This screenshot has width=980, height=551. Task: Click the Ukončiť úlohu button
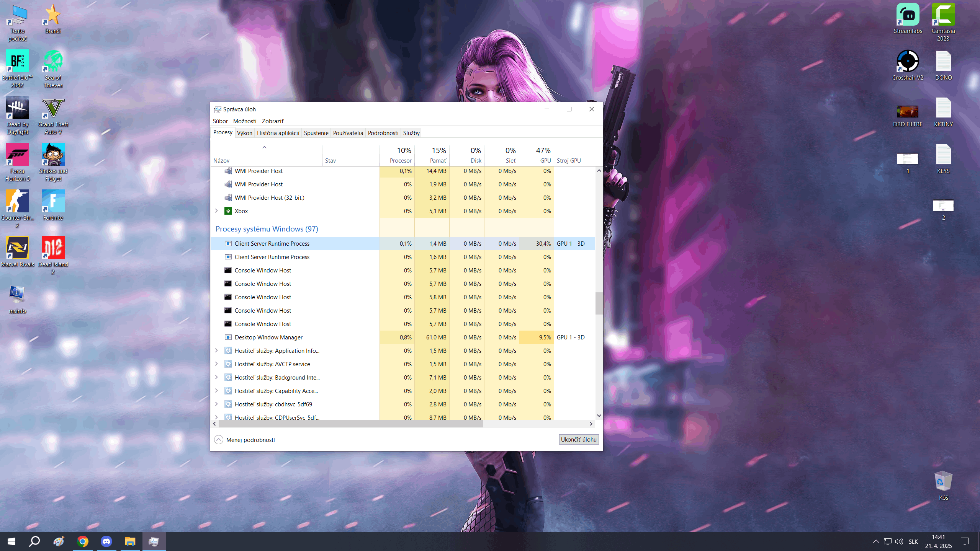[578, 439]
